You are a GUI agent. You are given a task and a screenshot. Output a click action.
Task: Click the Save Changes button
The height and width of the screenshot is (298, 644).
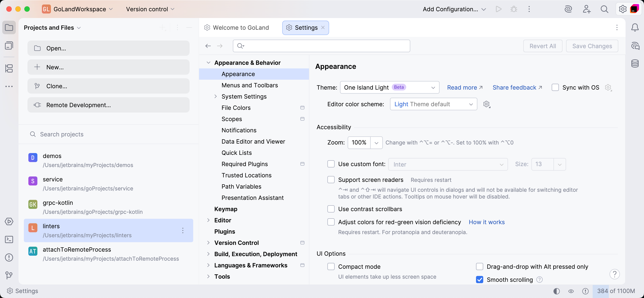pyautogui.click(x=592, y=46)
